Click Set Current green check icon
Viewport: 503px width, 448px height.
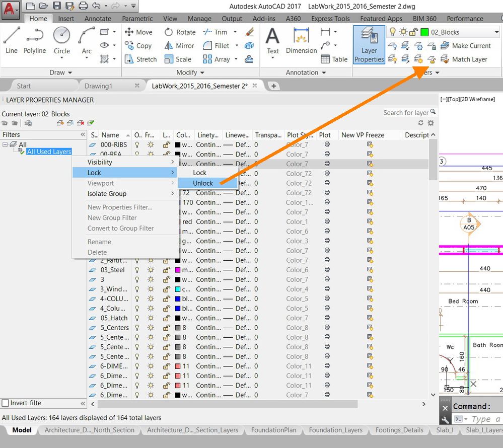coord(91,123)
